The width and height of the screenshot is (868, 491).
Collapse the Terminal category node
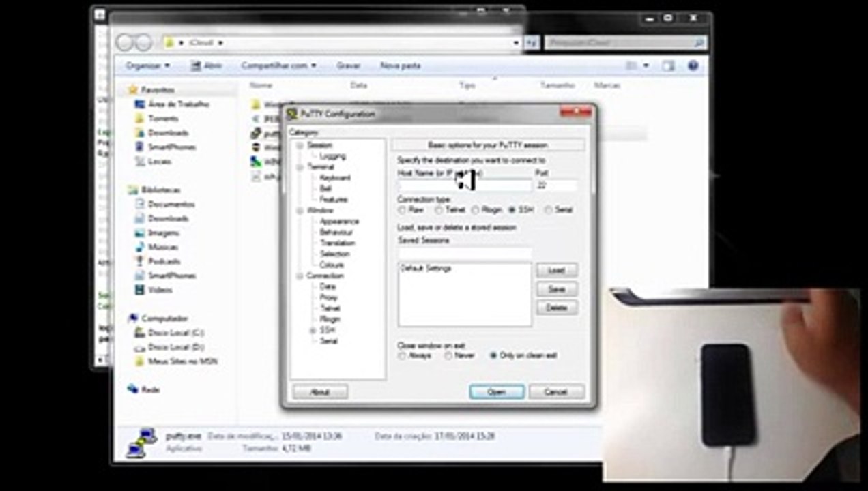coord(300,167)
